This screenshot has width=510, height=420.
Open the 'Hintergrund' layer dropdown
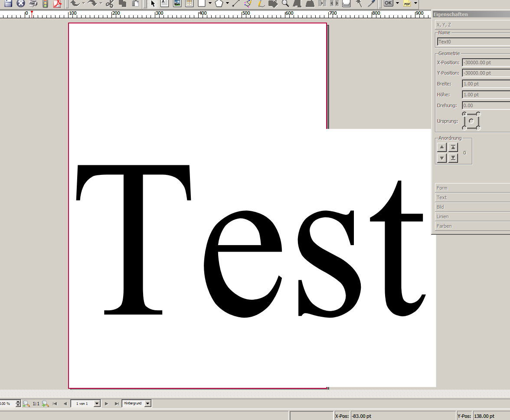coord(148,404)
